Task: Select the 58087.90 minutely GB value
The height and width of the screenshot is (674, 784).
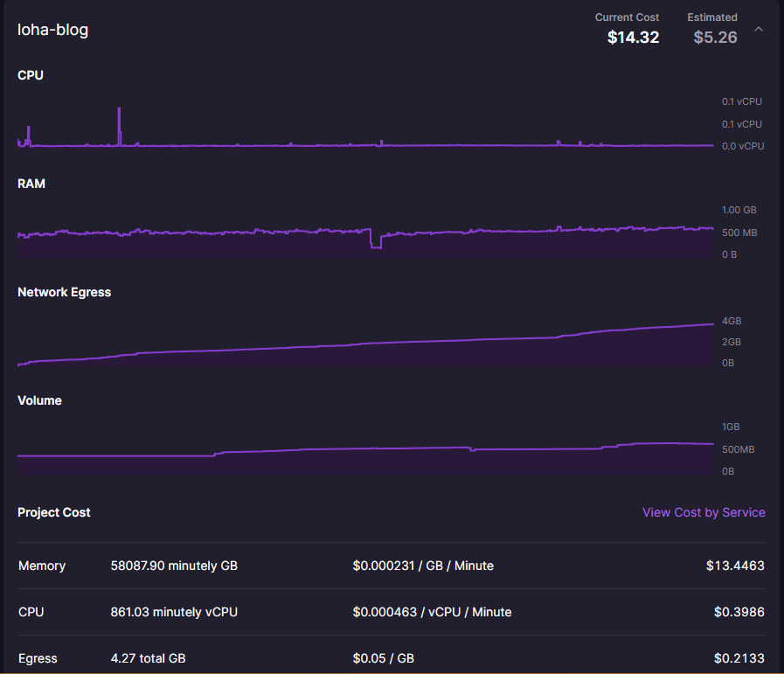Action: [x=174, y=566]
